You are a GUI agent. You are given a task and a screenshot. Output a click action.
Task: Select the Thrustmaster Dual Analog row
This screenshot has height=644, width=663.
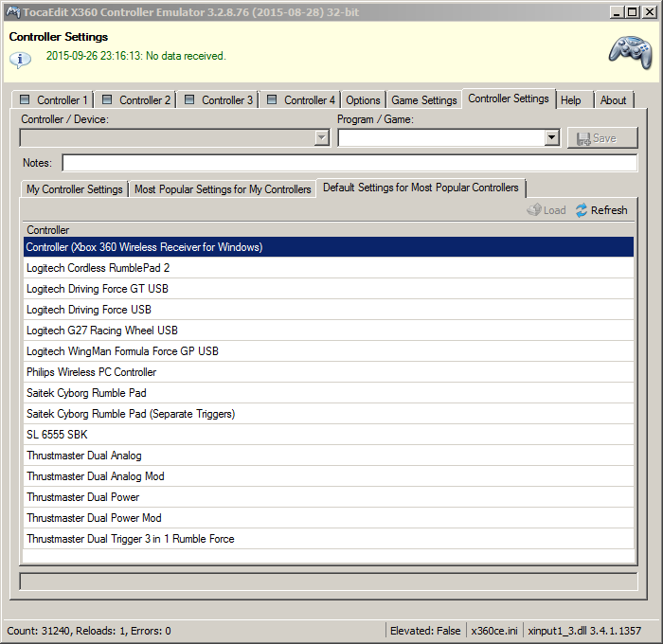[328, 456]
